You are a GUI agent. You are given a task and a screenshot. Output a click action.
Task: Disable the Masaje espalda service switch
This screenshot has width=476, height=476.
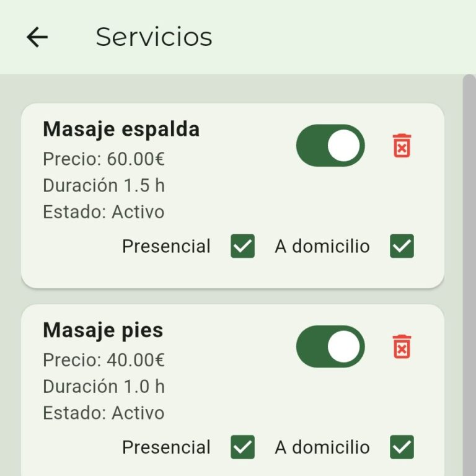point(330,146)
